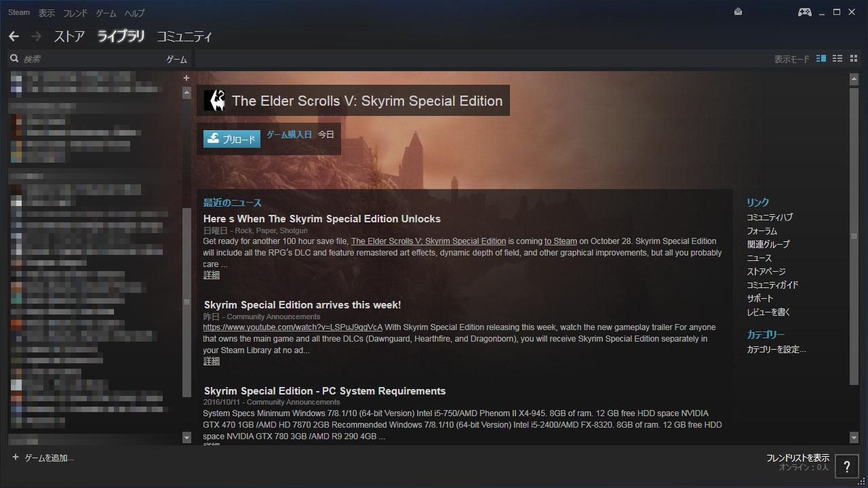Open the inbox envelope notifications icon

pyautogui.click(x=738, y=12)
